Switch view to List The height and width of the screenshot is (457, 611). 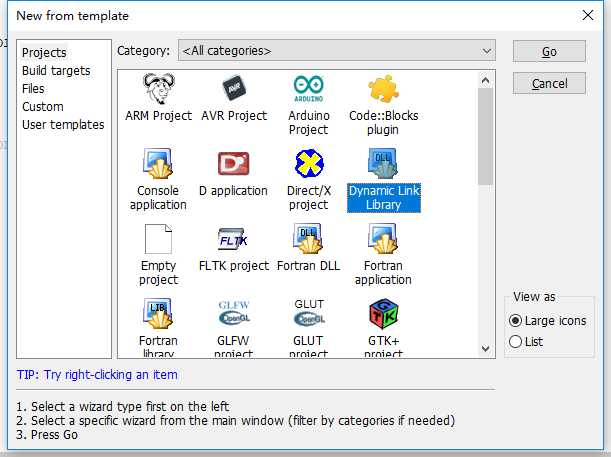[526, 342]
